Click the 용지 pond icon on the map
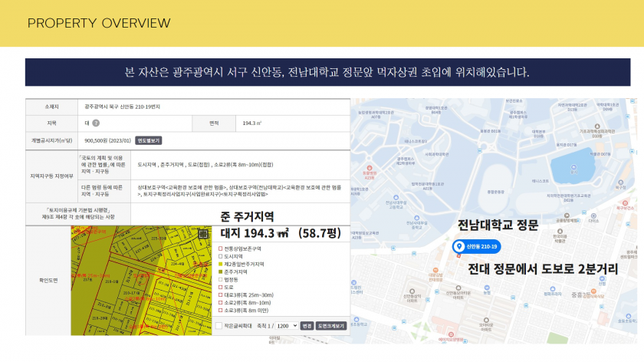This screenshot has width=644, height=362. pyautogui.click(x=573, y=167)
